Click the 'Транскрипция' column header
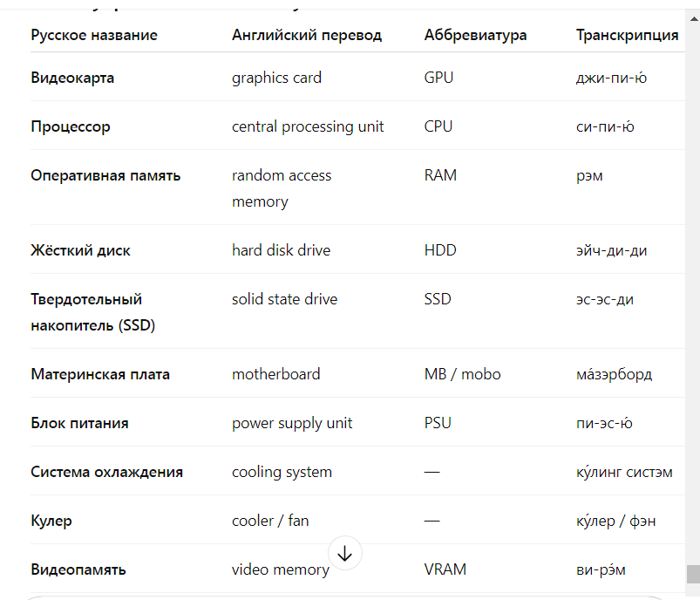Viewport: 700px width, 600px height. coord(628,35)
